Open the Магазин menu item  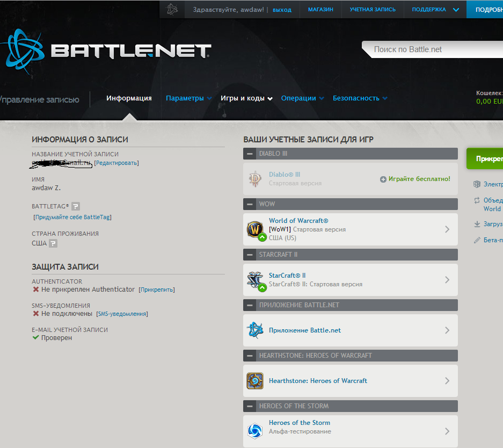click(x=320, y=9)
